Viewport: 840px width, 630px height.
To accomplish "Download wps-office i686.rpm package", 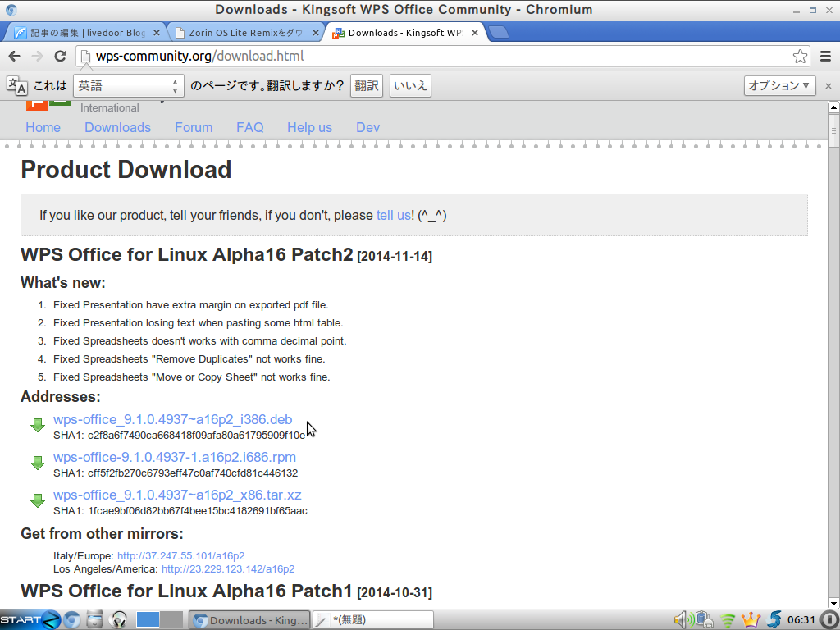I will click(175, 457).
